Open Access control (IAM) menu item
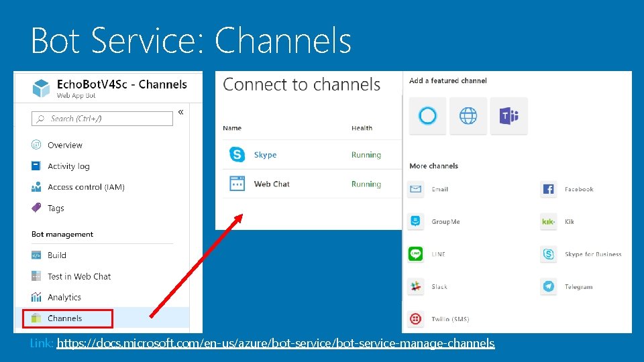Viewport: 644px width, 362px height. [x=86, y=187]
